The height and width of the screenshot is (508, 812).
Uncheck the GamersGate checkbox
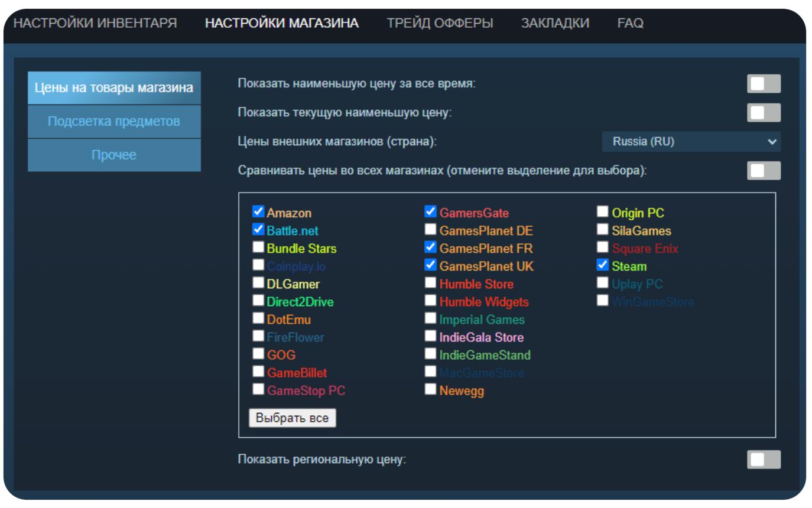[431, 211]
